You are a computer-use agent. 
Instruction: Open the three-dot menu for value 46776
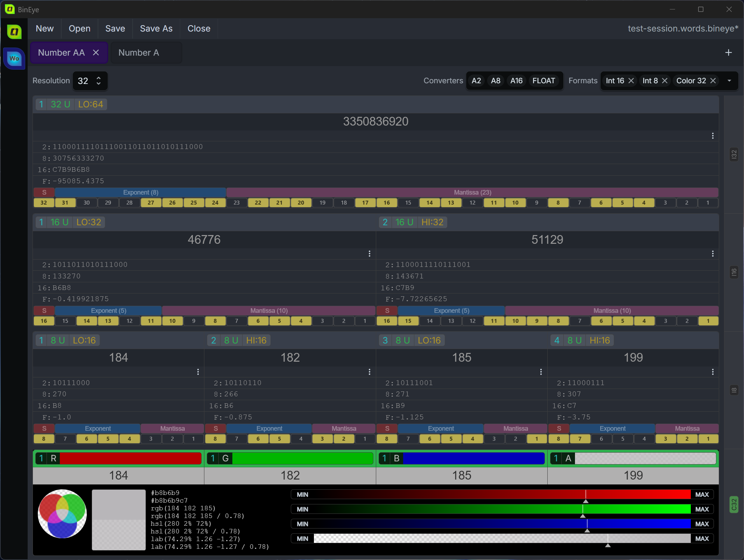coord(369,254)
